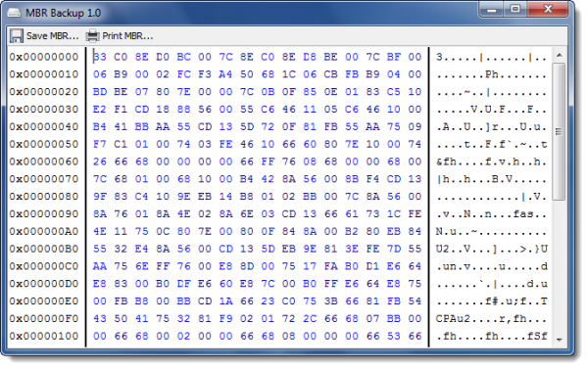Minimize the MBR Backup window

pyautogui.click(x=492, y=9)
